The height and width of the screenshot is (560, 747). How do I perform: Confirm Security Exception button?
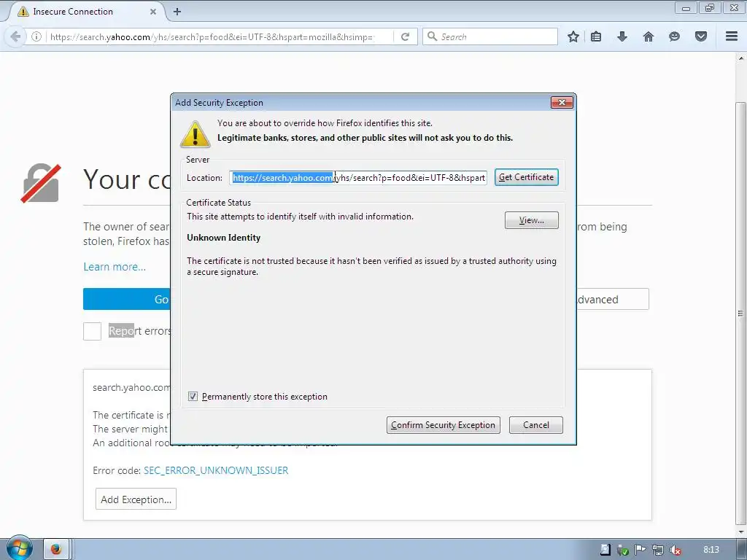(x=443, y=425)
